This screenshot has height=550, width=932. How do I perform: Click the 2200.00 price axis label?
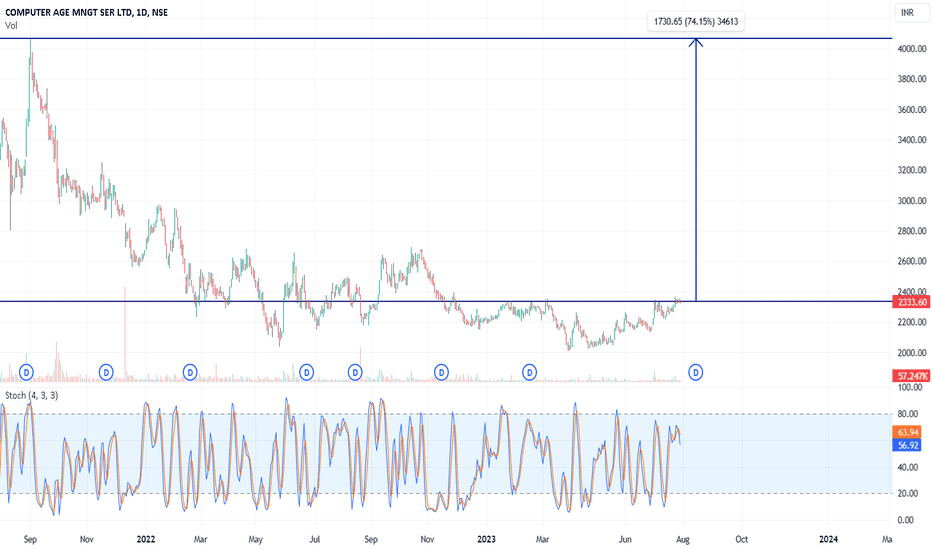click(x=912, y=322)
